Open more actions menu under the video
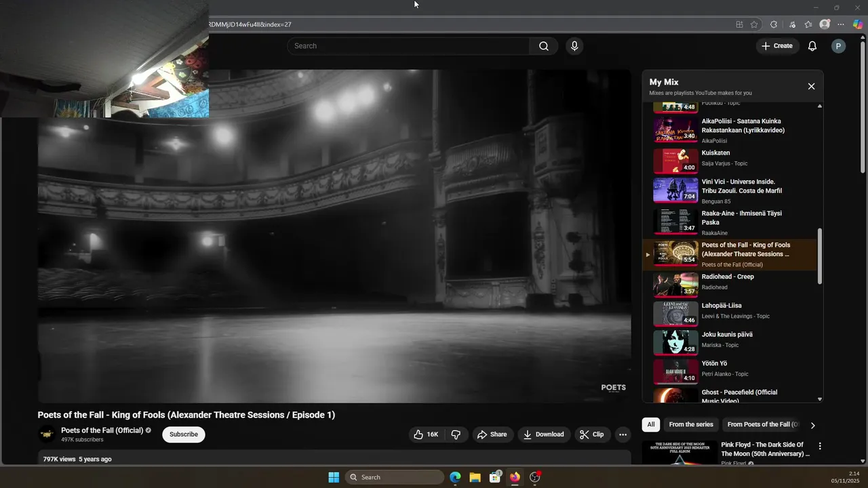Screen dimensions: 868x488 [623, 434]
